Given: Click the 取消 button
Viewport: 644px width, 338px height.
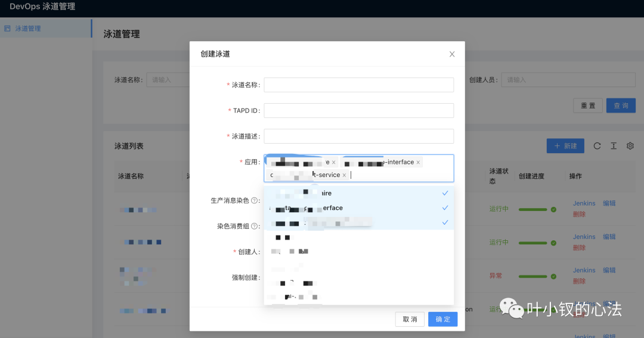Looking at the screenshot, I should [410, 319].
